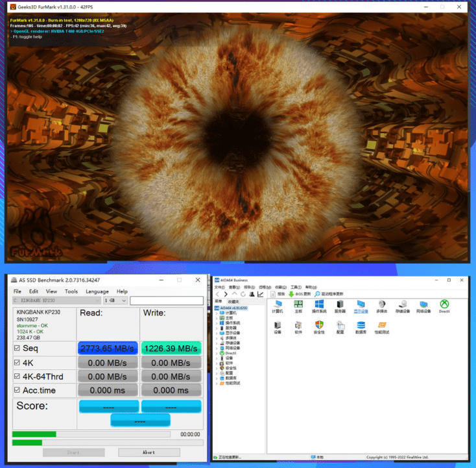Expand the 计算机 node in AIDA64 tree
The image size is (476, 468).
(x=217, y=313)
